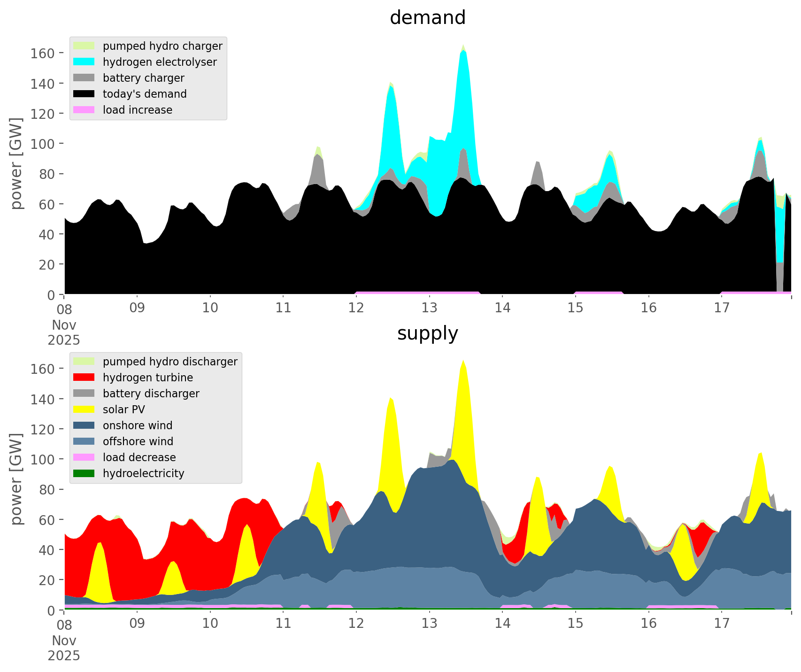Click the yellow solar PV legend swatch
801x672 pixels.
tap(84, 409)
